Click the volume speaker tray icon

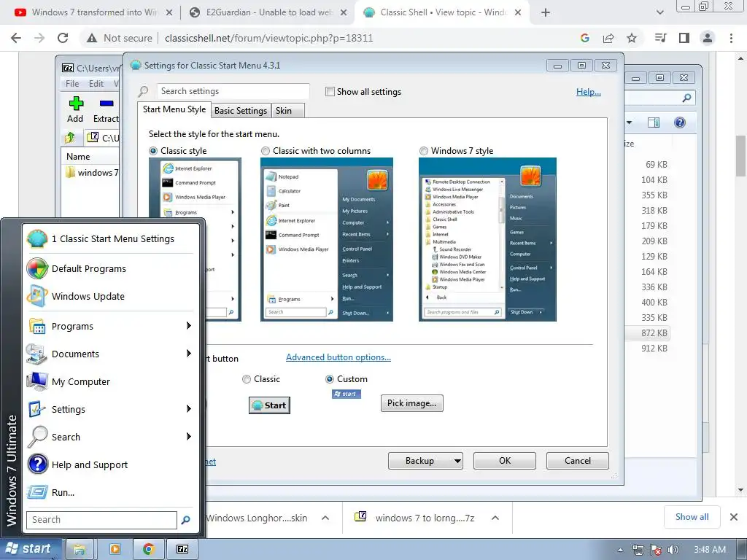[673, 550]
